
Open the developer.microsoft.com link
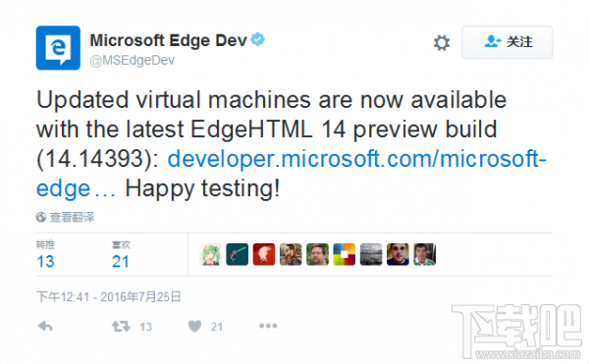(291, 173)
